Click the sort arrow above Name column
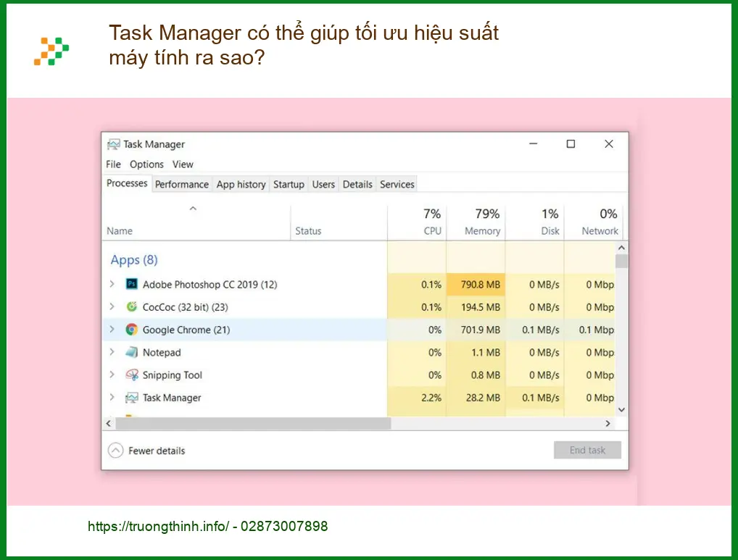738x560 pixels. [193, 209]
